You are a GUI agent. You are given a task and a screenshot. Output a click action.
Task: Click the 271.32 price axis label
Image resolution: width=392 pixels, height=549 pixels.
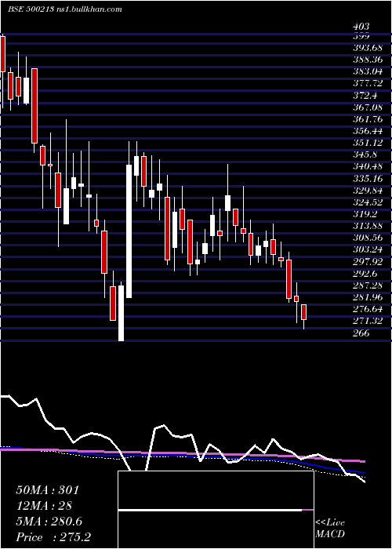click(x=368, y=322)
